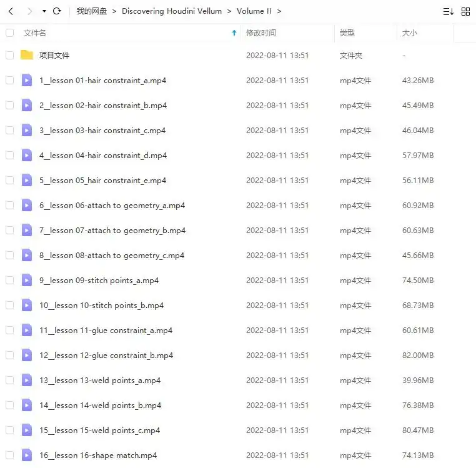Sort by 文件名 column header
The image size is (476, 468).
coord(34,32)
